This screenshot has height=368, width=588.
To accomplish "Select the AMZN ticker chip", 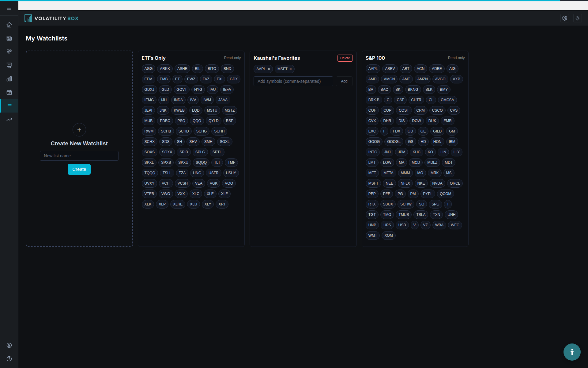I will click(422, 79).
